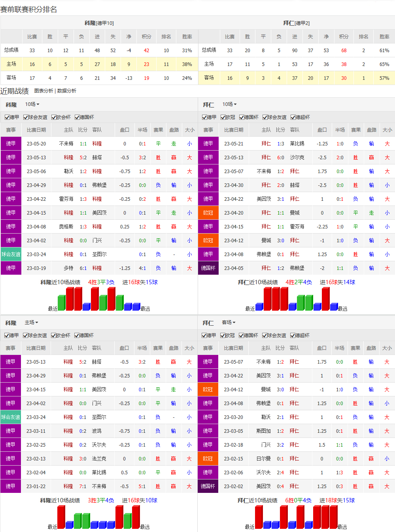
Task: Click the 德甲 badge for 拜仁 vs 莱比锡 on 23-05-21
Action: (x=208, y=143)
